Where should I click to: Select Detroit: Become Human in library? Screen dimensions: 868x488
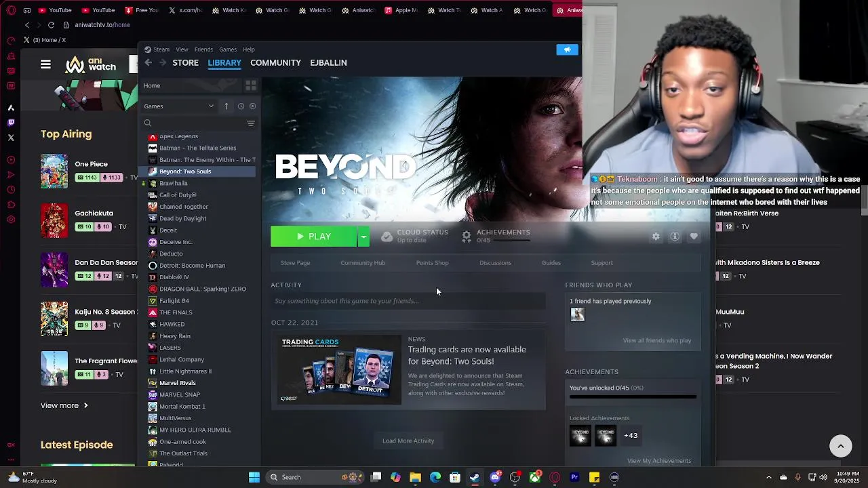192,266
